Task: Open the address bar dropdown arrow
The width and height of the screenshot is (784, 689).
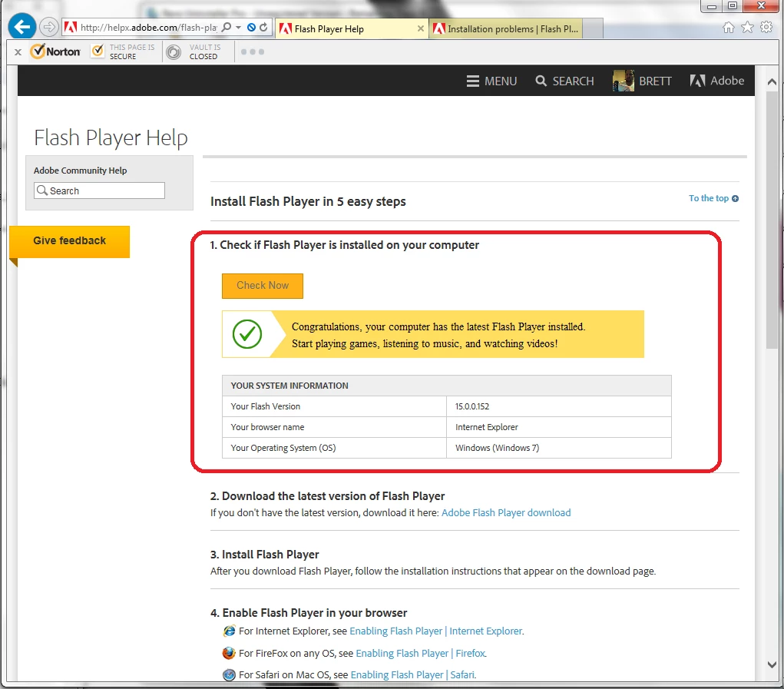Action: [239, 28]
